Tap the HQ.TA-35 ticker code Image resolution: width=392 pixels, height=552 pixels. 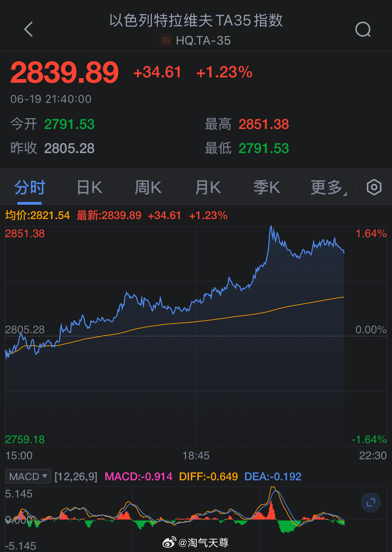coord(203,41)
